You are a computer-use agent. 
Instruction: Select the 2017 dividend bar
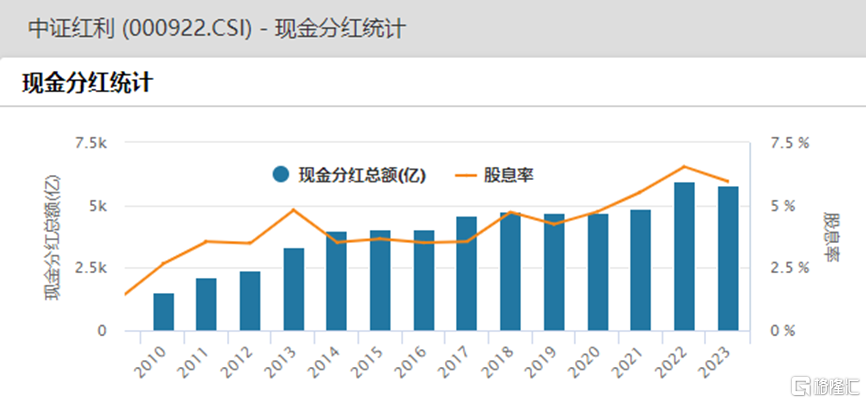467,273
